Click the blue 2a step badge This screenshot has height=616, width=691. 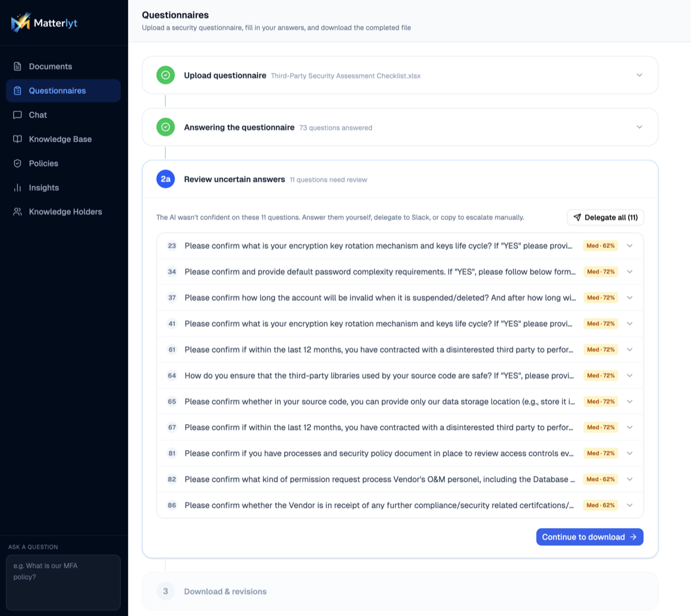pos(166,180)
